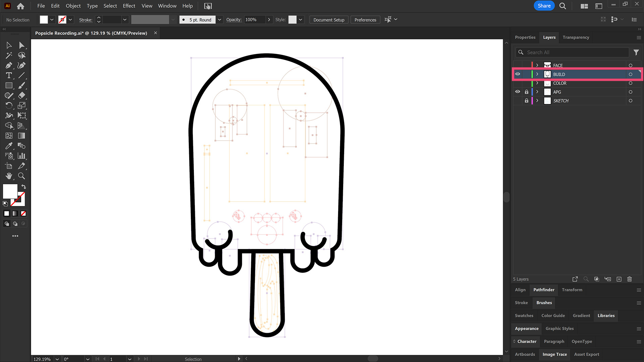This screenshot has height=362, width=644.
Task: Select the Eyedropper tool
Action: point(9,146)
